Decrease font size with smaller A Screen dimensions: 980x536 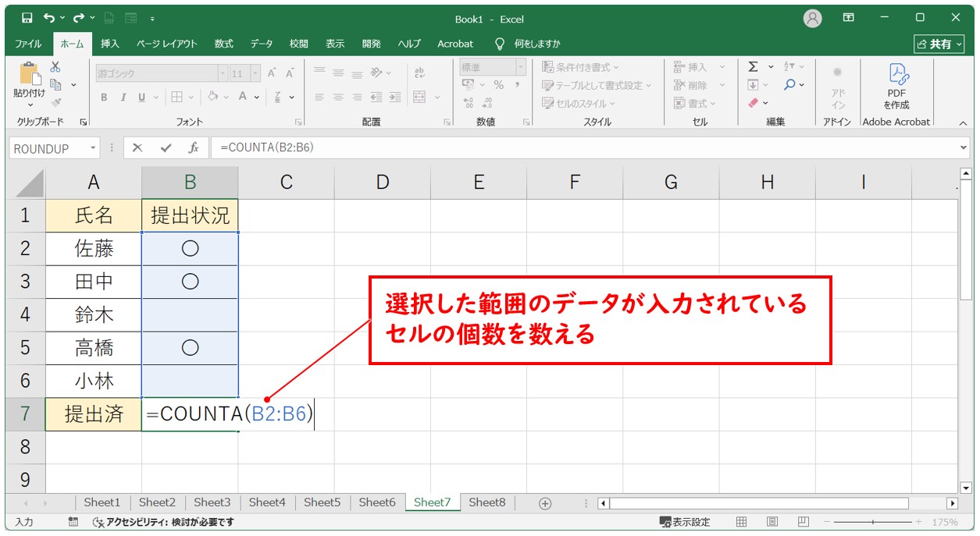click(290, 73)
